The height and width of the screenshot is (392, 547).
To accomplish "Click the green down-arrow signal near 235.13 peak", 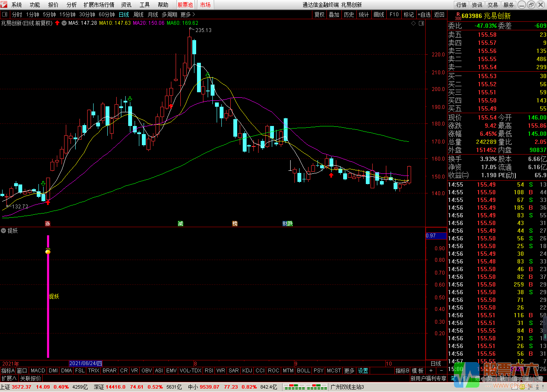I will coord(208,75).
